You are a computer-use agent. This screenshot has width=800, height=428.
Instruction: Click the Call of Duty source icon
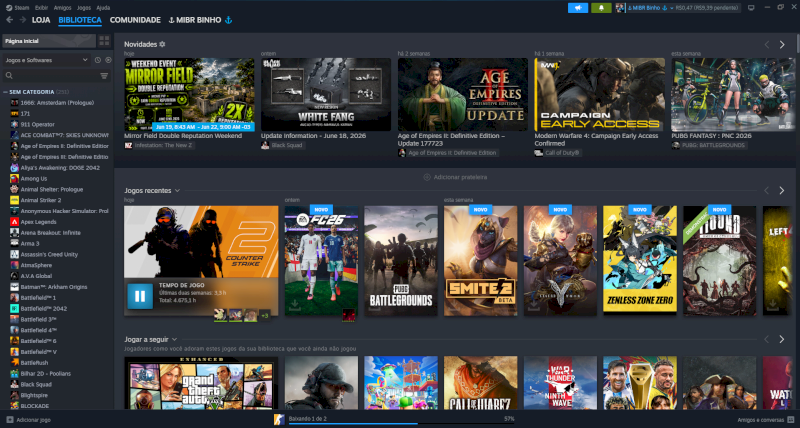coord(538,153)
